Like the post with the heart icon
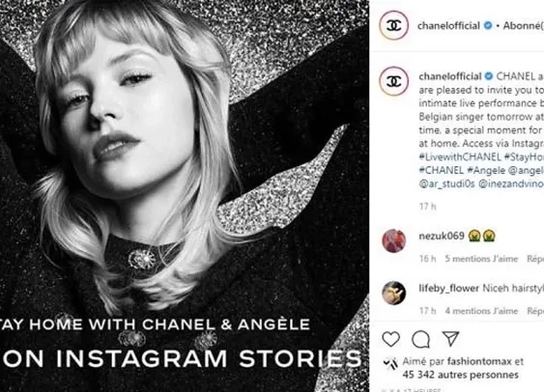 391,339
